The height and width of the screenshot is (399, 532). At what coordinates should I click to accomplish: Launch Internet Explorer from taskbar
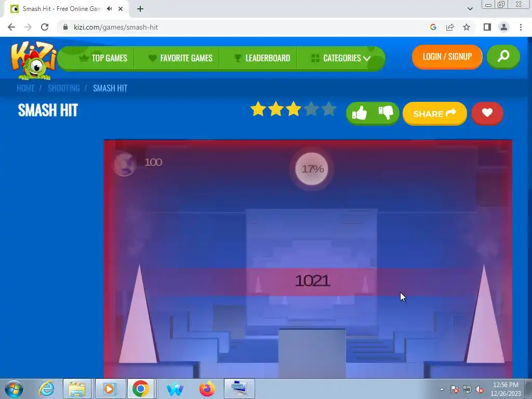tap(46, 389)
